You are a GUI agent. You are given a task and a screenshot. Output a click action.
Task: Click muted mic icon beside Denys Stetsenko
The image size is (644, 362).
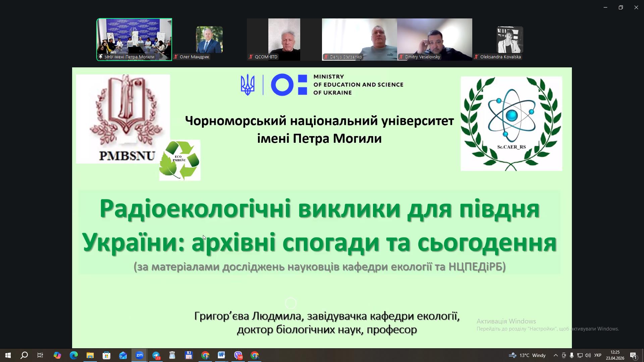click(x=326, y=57)
